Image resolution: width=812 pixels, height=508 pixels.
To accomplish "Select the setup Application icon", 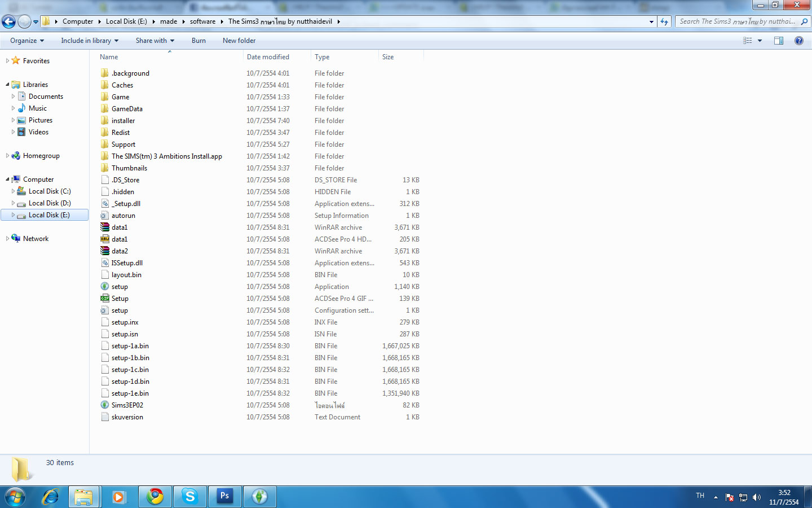I will click(x=105, y=287).
